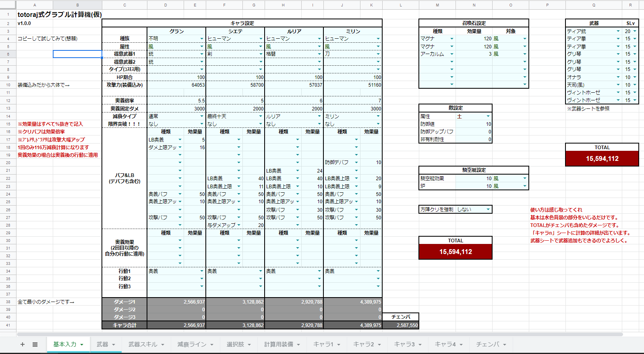
Task: Open ルリア's 得意武器1 dropdown showing 格闘
Action: [x=319, y=54]
